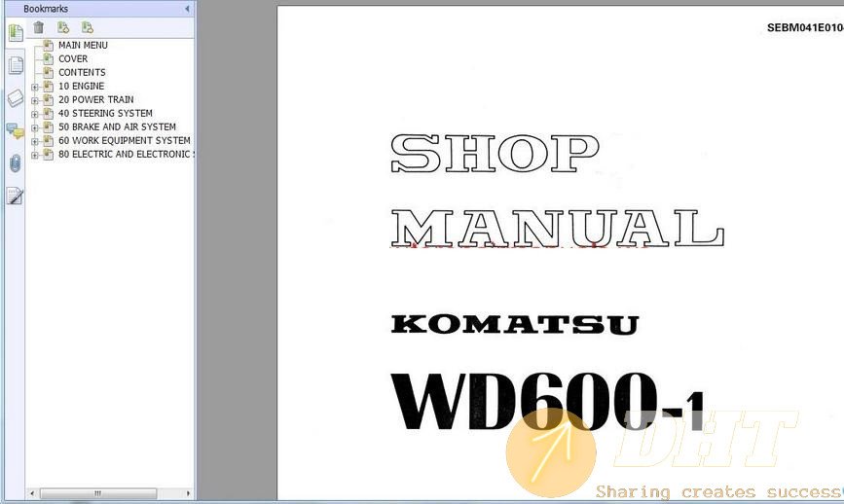Expand the 10 ENGINE bookmark
The image size is (844, 504).
[35, 88]
